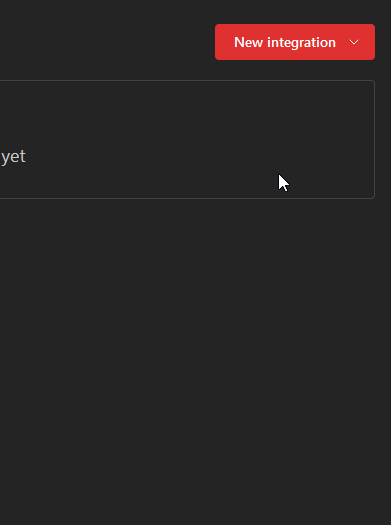Viewport: 391px width, 525px height.
Task: Focus the bordered empty-state box
Action: tap(187, 139)
